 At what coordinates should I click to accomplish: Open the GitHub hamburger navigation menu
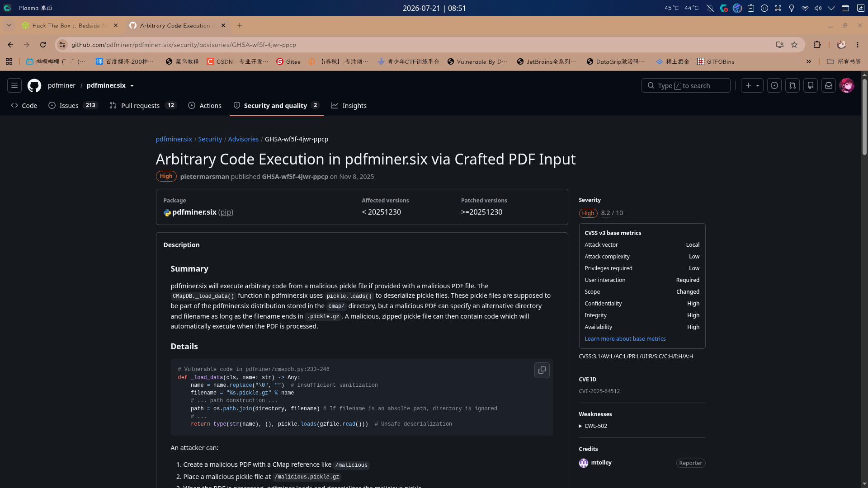pyautogui.click(x=14, y=85)
